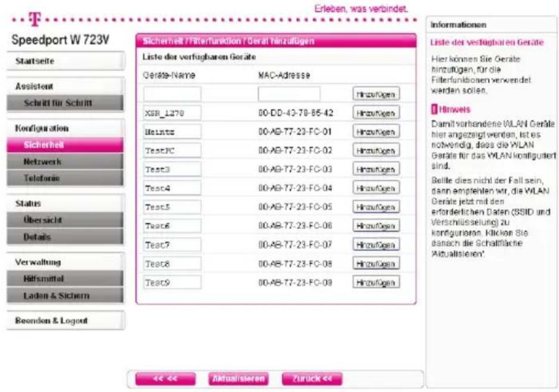Add the Test5 device with Hinzufügen
Viewport: 559px width, 392px height.
(x=376, y=207)
